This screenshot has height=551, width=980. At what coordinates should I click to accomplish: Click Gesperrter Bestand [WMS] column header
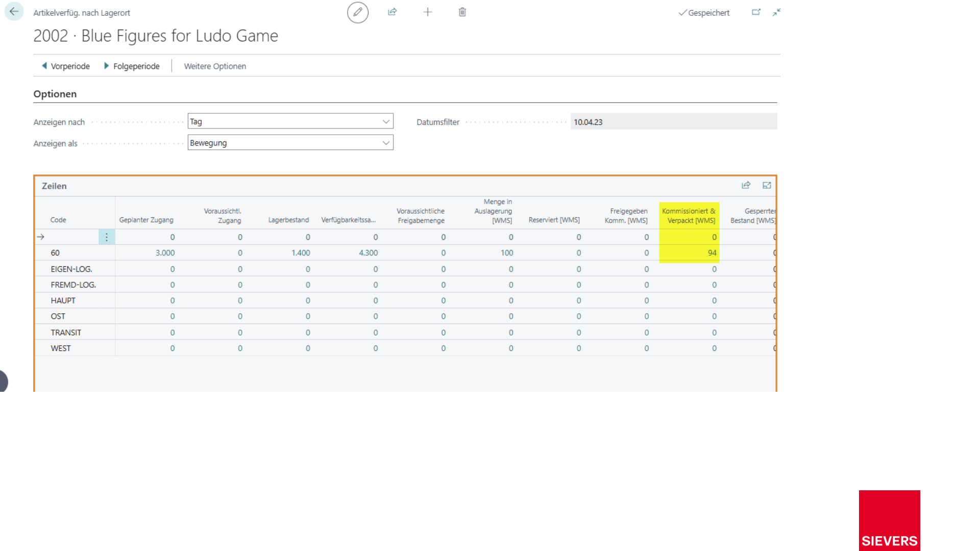point(753,216)
